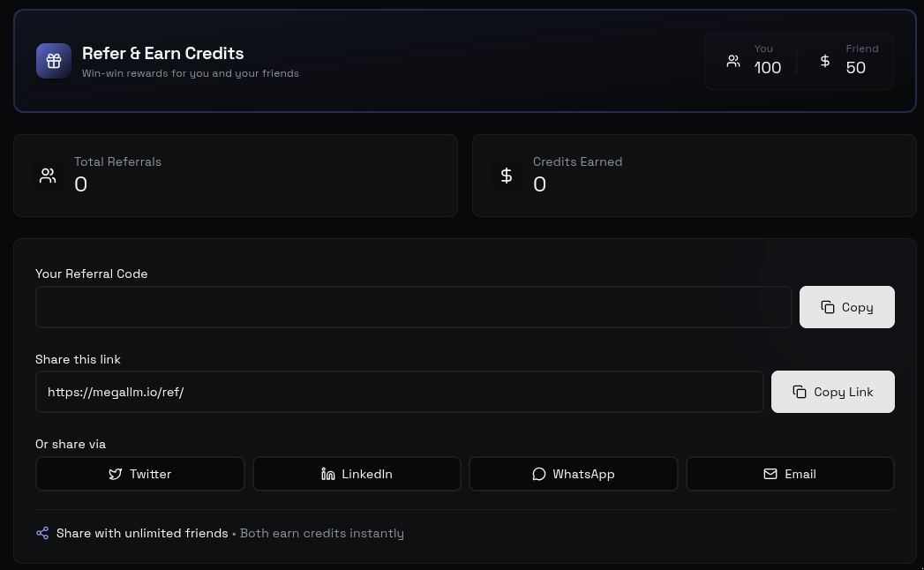The width and height of the screenshot is (924, 570).
Task: Share via Twitter button
Action: (x=139, y=474)
